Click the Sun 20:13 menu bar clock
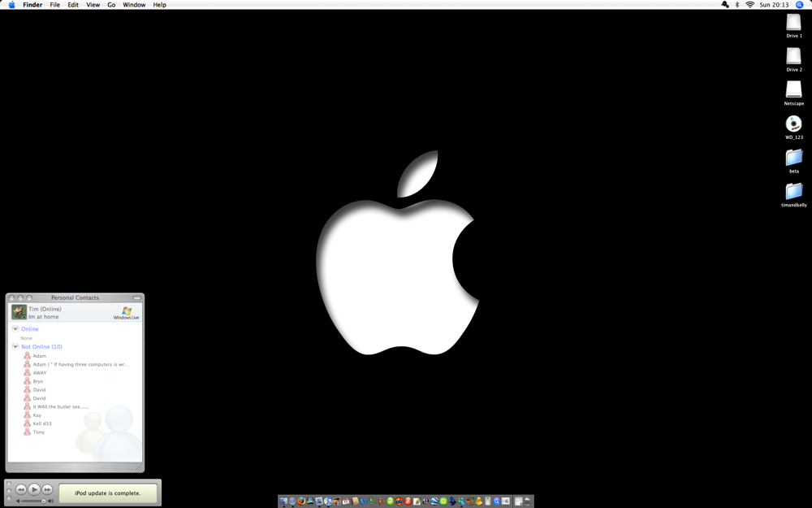Viewport: 812px width, 508px height. pos(774,5)
